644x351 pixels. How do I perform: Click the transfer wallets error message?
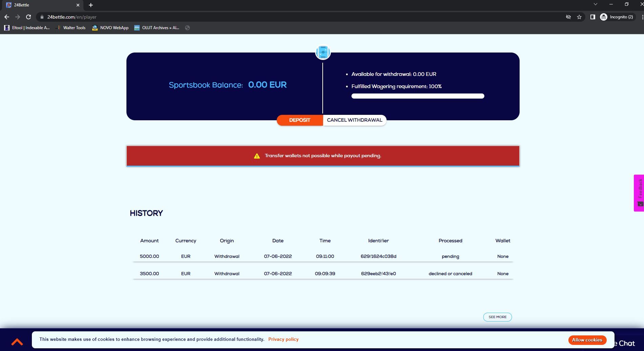pyautogui.click(x=323, y=156)
